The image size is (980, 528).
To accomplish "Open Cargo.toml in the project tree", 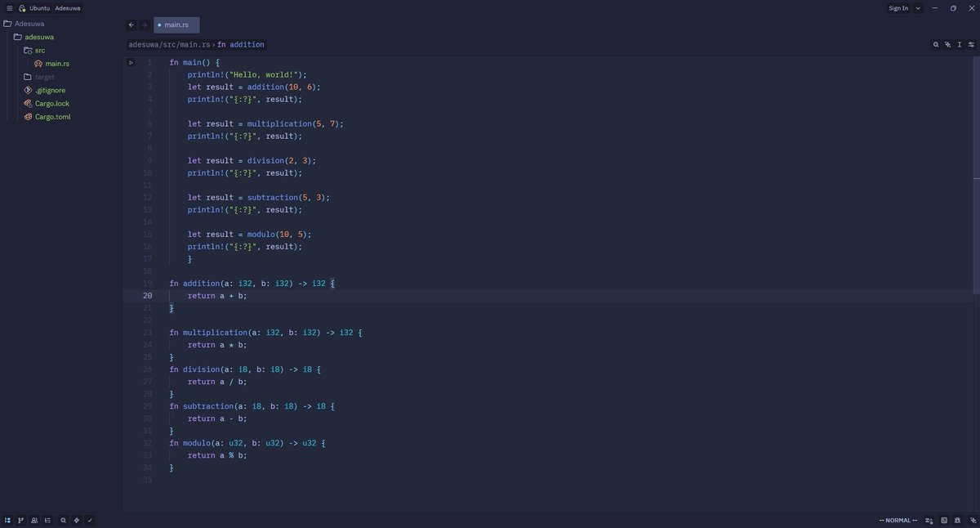I will (53, 117).
